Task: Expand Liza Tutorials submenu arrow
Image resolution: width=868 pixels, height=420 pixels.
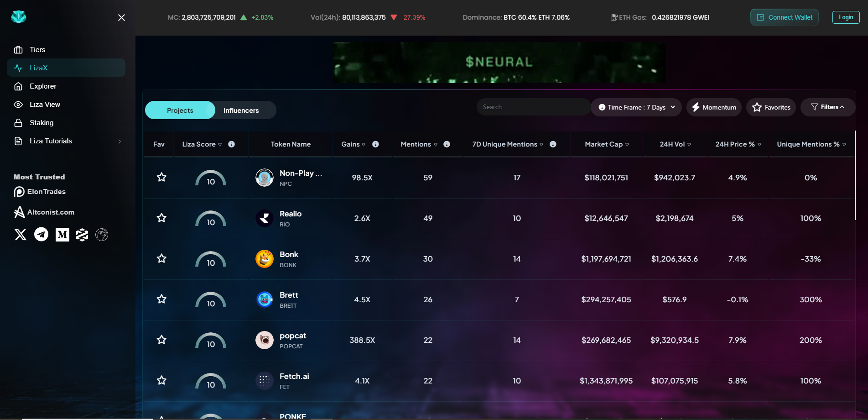Action: tap(120, 142)
